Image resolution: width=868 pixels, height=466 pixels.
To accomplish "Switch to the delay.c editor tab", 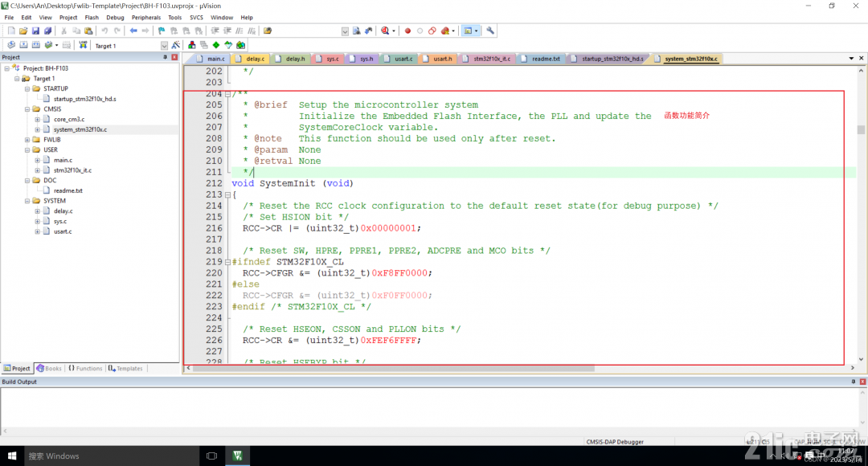I will coord(250,59).
